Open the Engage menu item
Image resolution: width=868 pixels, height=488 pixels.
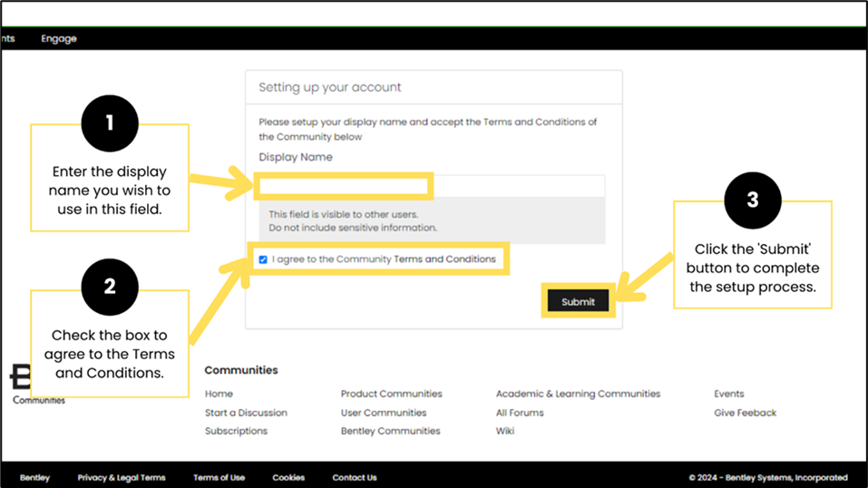(59, 39)
